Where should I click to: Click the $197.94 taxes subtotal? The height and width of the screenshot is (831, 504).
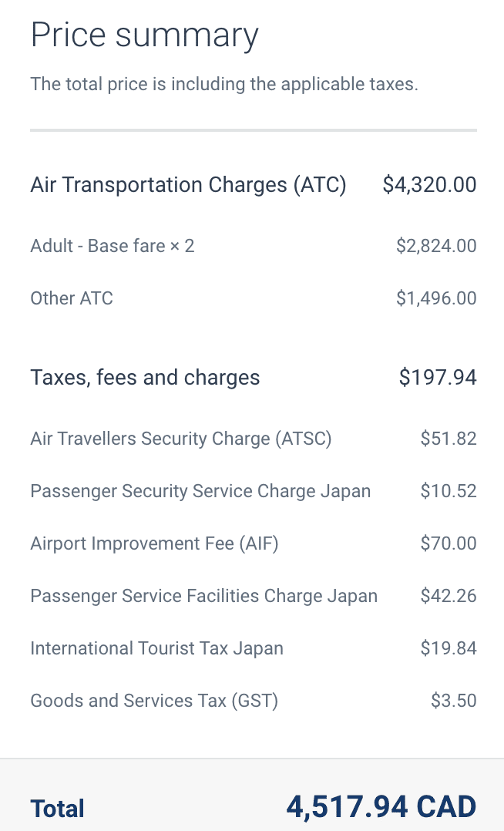click(x=438, y=378)
